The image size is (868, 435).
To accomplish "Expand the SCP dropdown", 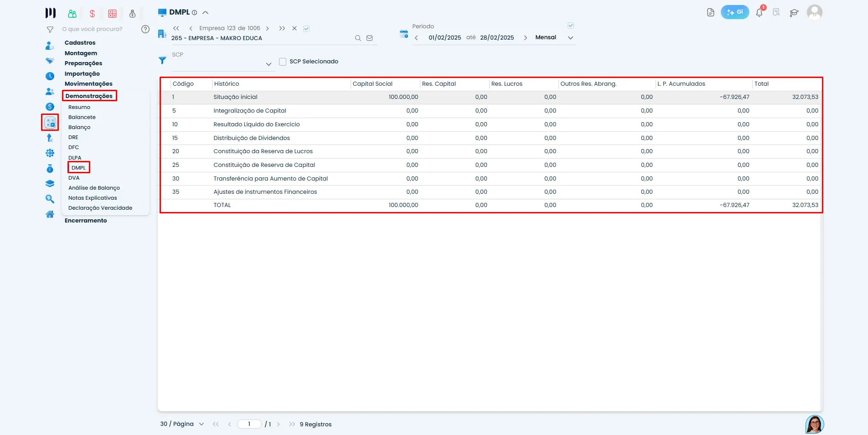I will tap(269, 64).
